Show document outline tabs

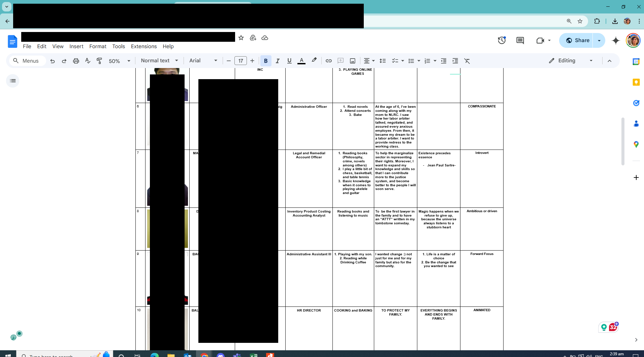click(13, 81)
